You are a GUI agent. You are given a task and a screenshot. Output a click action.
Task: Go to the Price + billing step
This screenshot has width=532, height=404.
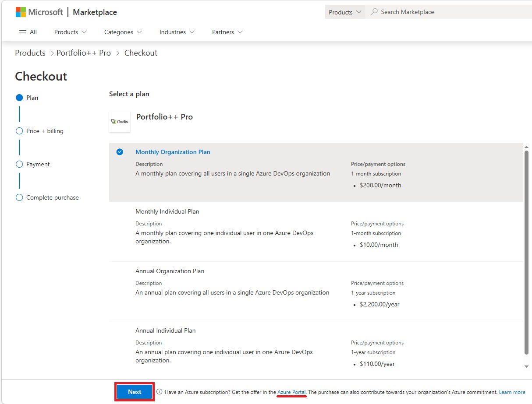pyautogui.click(x=39, y=131)
